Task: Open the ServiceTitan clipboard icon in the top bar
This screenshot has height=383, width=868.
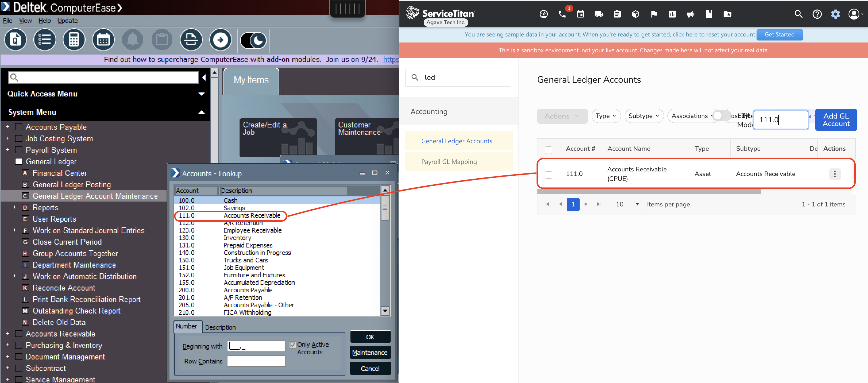Action: [617, 14]
